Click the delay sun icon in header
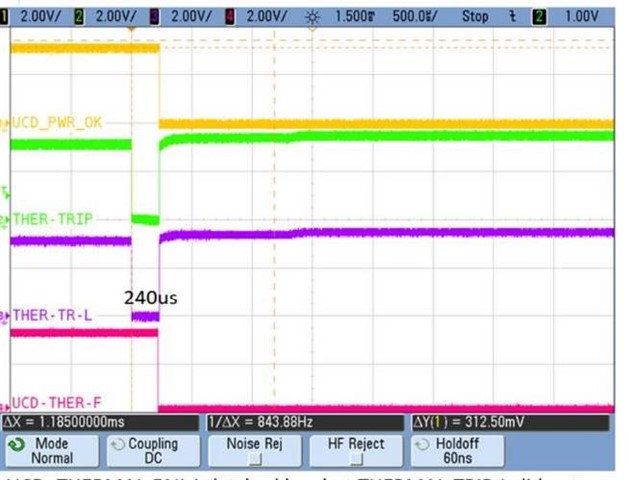 point(312,17)
